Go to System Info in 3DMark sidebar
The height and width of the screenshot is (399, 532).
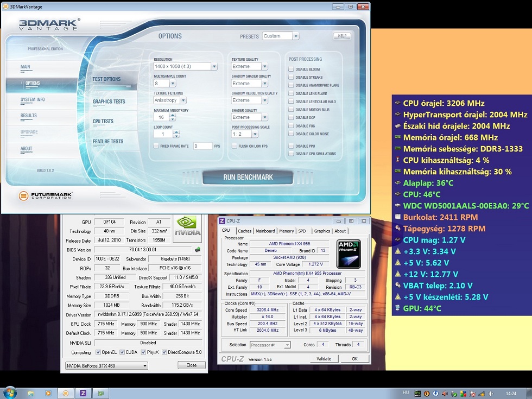33,99
